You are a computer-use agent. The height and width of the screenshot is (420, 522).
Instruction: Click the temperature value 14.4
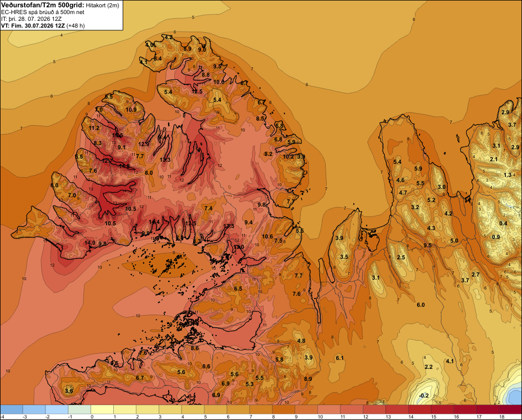pyautogui.click(x=154, y=222)
